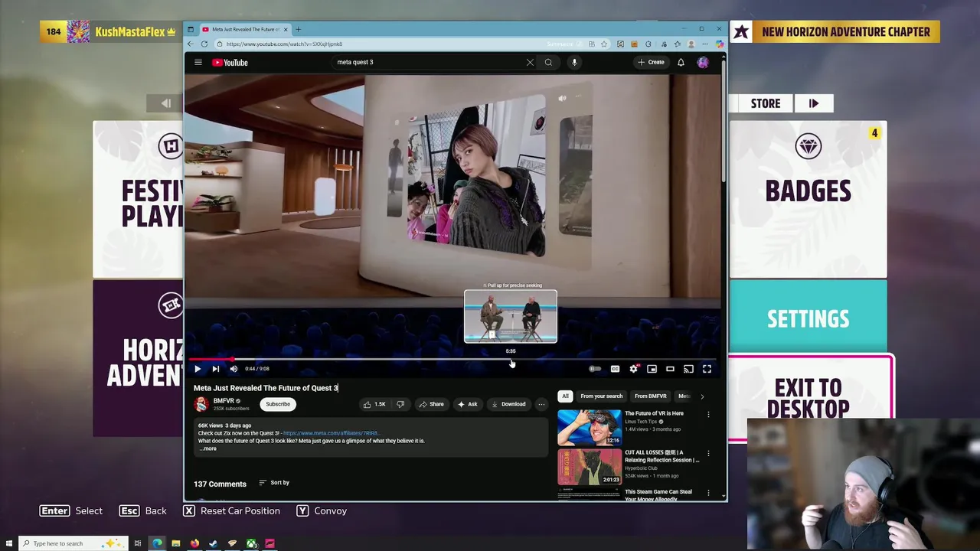Open the YouTube notifications bell
Viewport: 980px width, 551px height.
pos(681,62)
